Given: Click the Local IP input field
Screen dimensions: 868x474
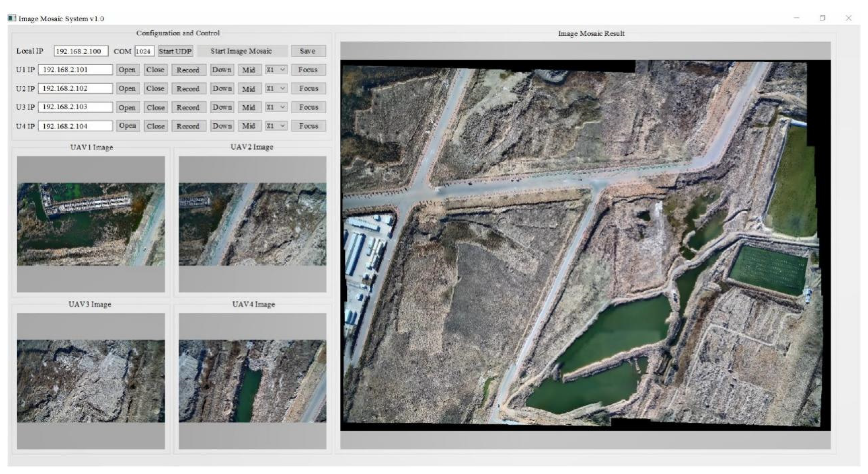Looking at the screenshot, I should [81, 51].
